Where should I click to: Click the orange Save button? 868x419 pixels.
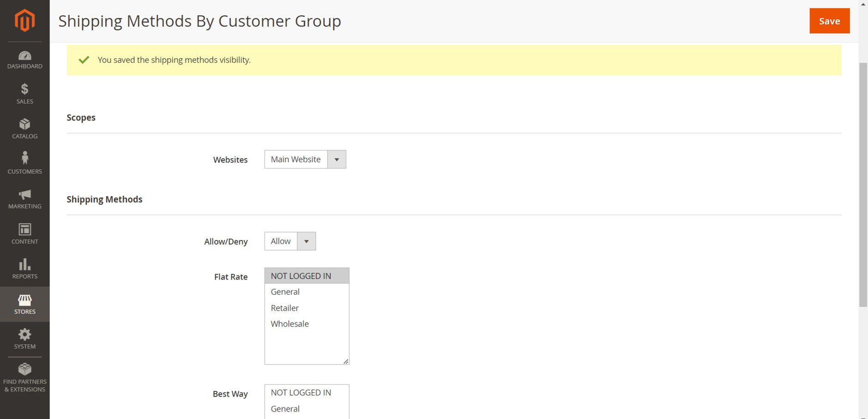click(x=829, y=21)
